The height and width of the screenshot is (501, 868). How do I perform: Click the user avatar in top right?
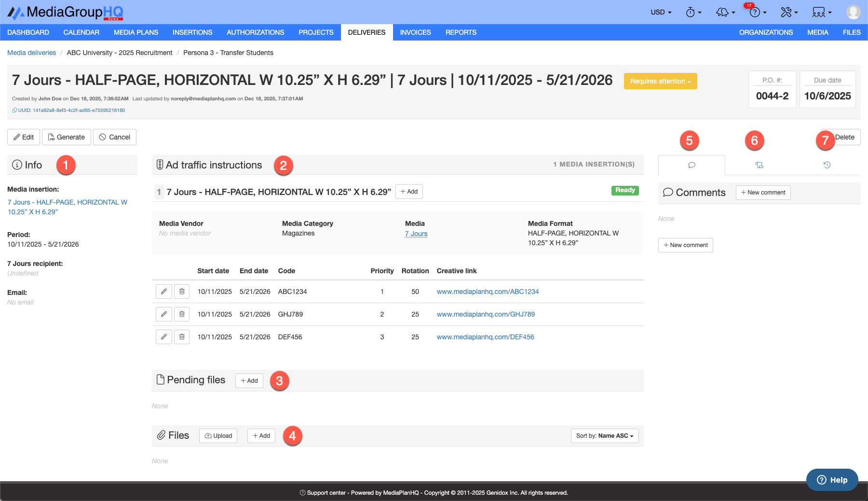(853, 12)
